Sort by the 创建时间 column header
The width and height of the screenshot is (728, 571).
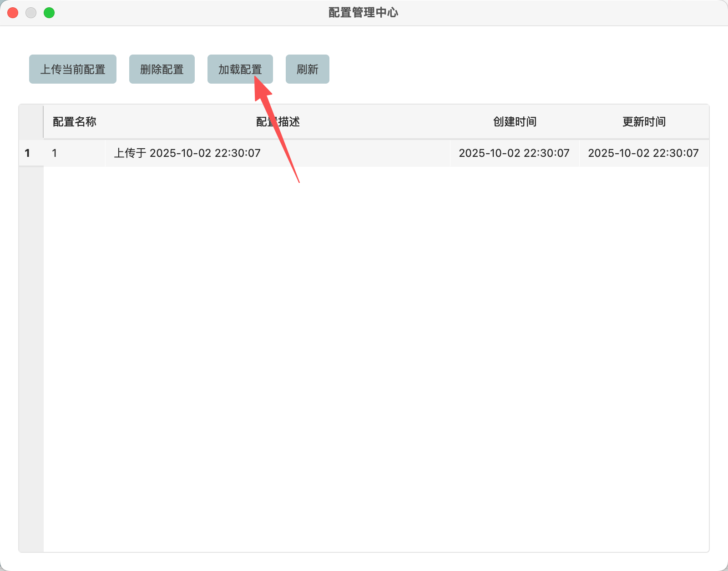515,122
